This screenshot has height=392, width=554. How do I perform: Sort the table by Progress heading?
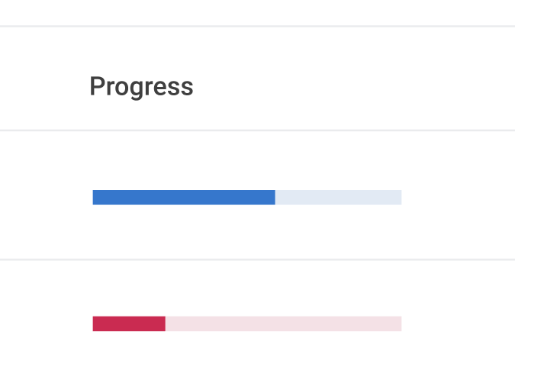pos(141,86)
